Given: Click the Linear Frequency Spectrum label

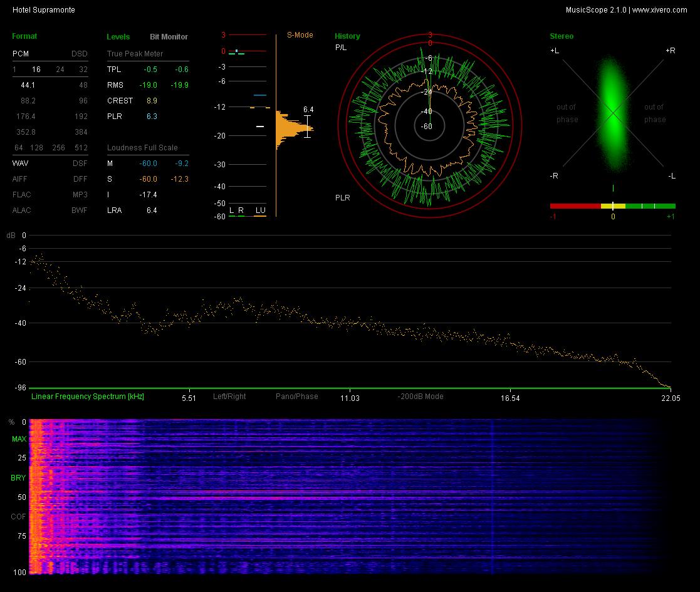Looking at the screenshot, I should 88,396.
